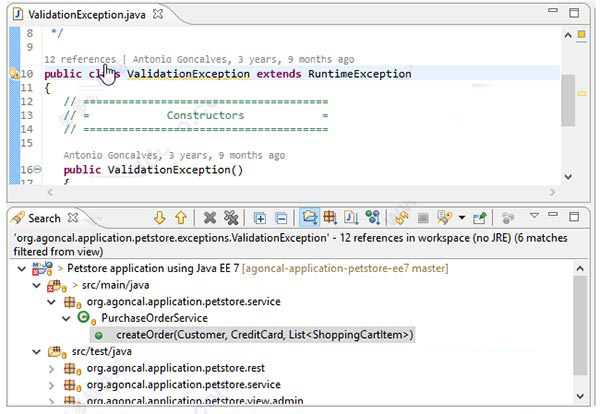Remove all matches from search results
Viewport: 600px width, 414px height.
231,218
